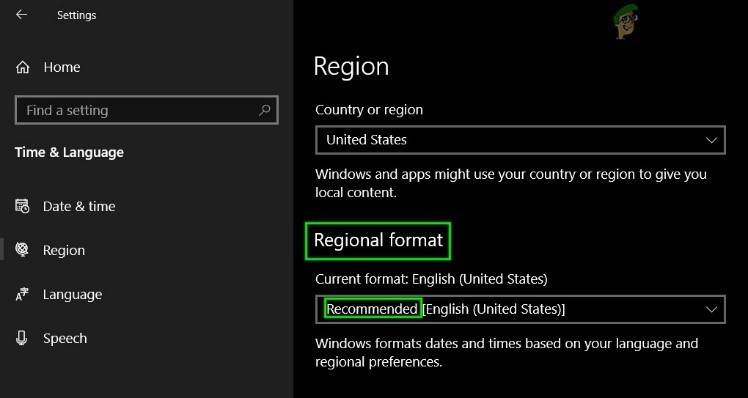
Task: Click the regional format dropdown chevron
Action: point(711,309)
